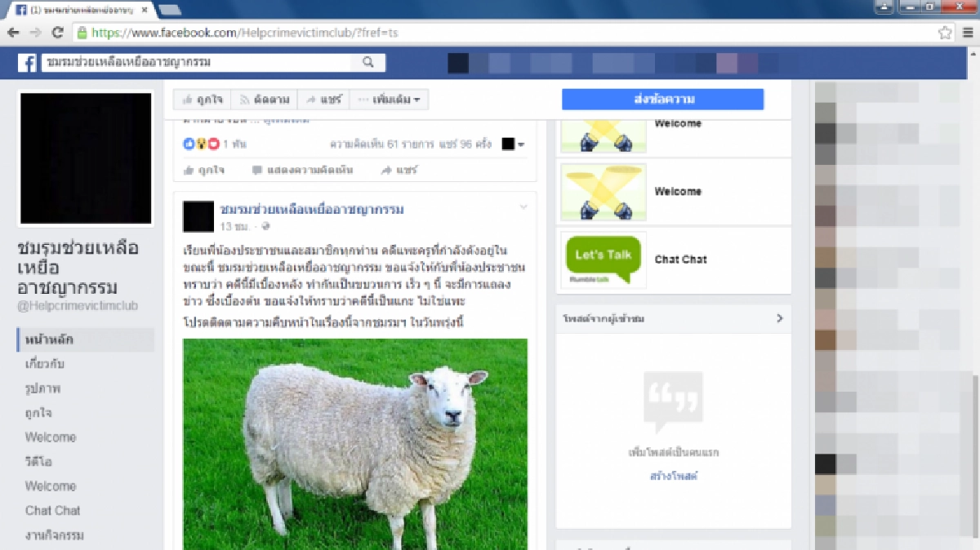
Task: Click the search magnifier button
Action: tap(368, 63)
